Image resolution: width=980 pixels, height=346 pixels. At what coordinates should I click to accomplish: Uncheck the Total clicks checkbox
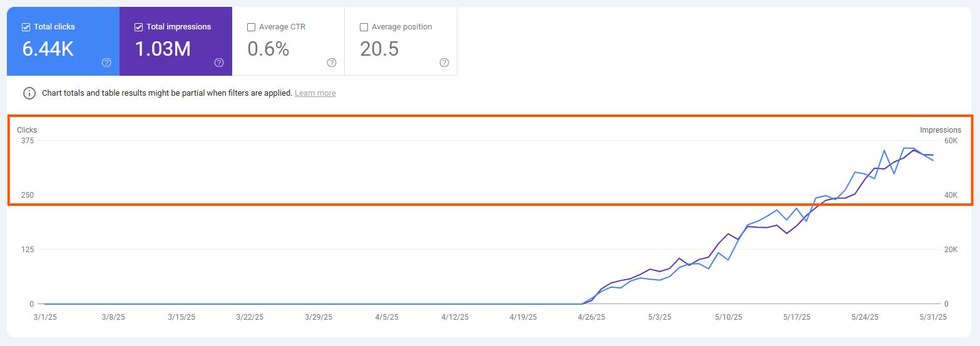point(26,27)
